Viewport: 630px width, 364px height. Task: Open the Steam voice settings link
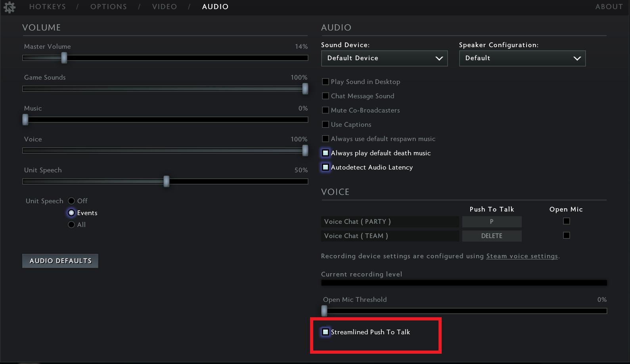click(522, 256)
